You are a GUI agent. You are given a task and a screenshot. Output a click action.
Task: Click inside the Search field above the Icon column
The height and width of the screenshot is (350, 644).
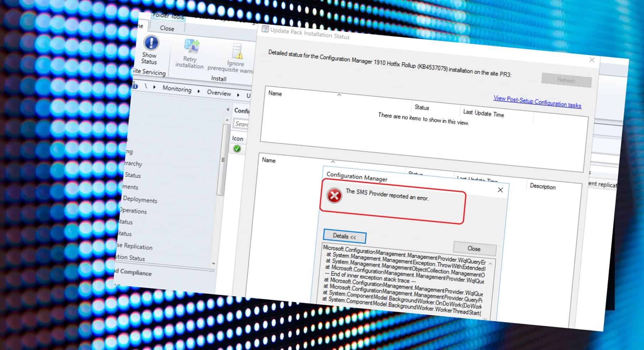tap(242, 124)
